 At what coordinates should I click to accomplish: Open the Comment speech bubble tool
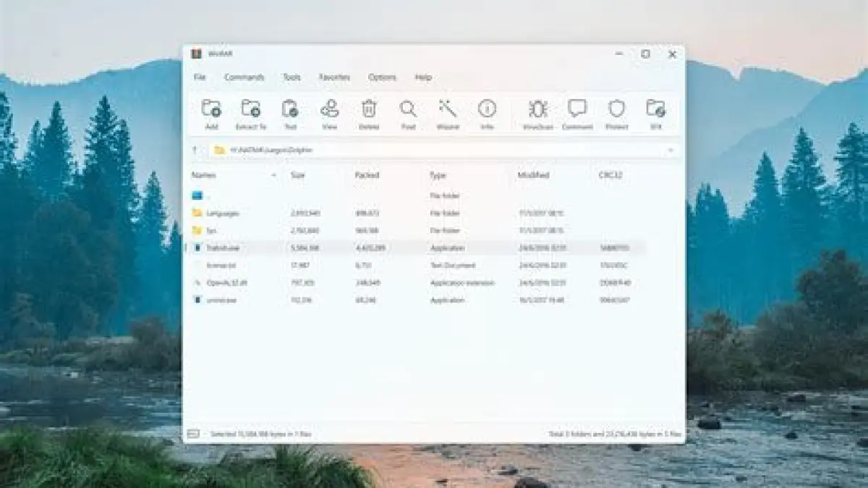pyautogui.click(x=577, y=109)
